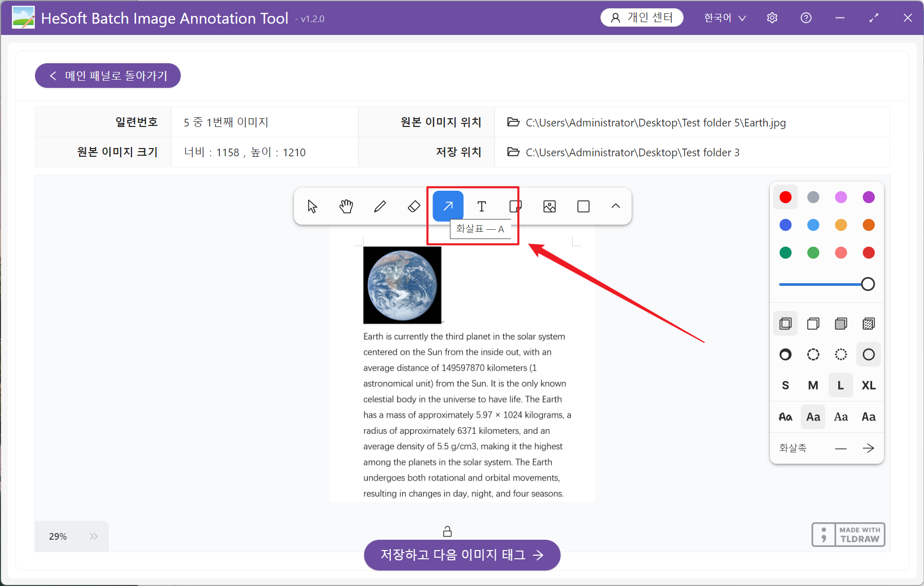Viewport: 924px width, 586px height.
Task: Click the opacity slider handle
Action: click(868, 284)
